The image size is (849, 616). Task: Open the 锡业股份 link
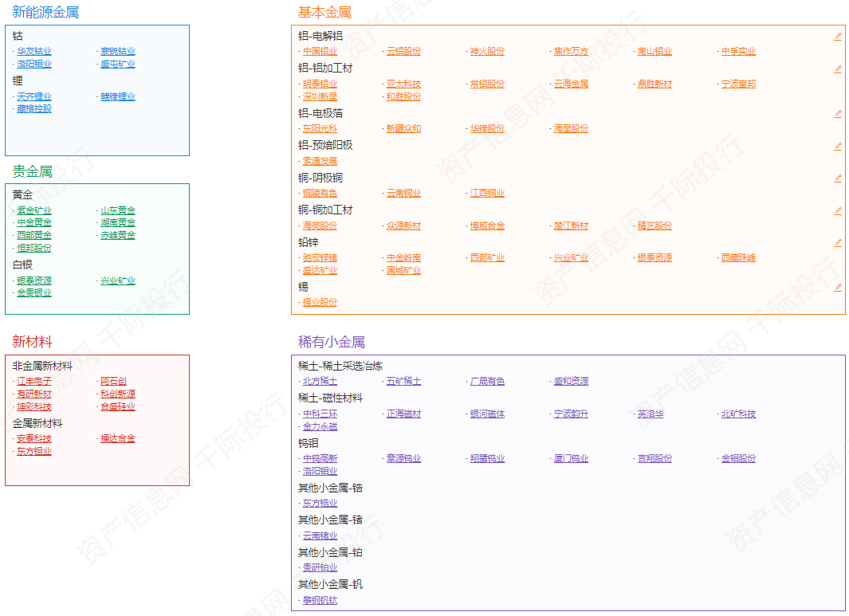pos(320,303)
